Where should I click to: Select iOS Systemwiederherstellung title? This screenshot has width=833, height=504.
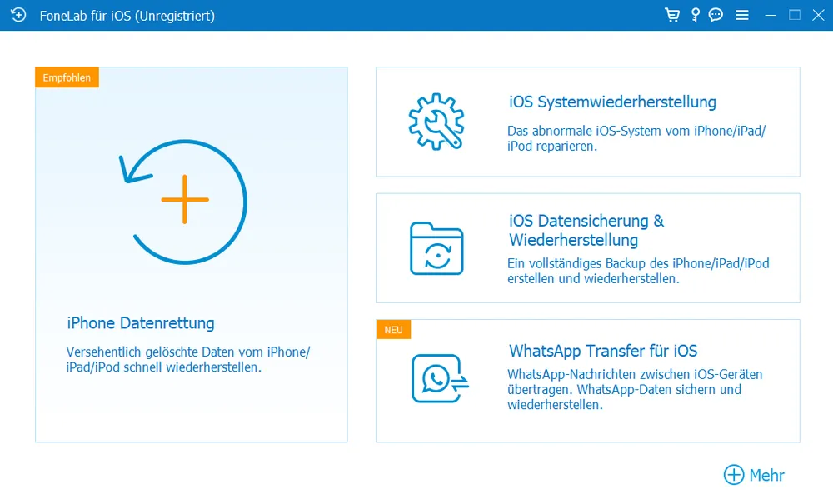tap(612, 102)
